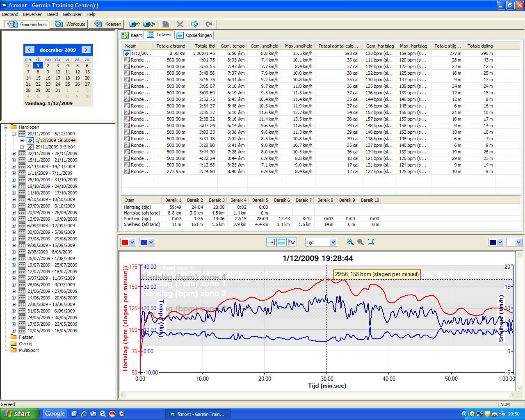The width and height of the screenshot is (525, 420).
Task: Click the fit-to-window zoom icon
Action: (371, 242)
